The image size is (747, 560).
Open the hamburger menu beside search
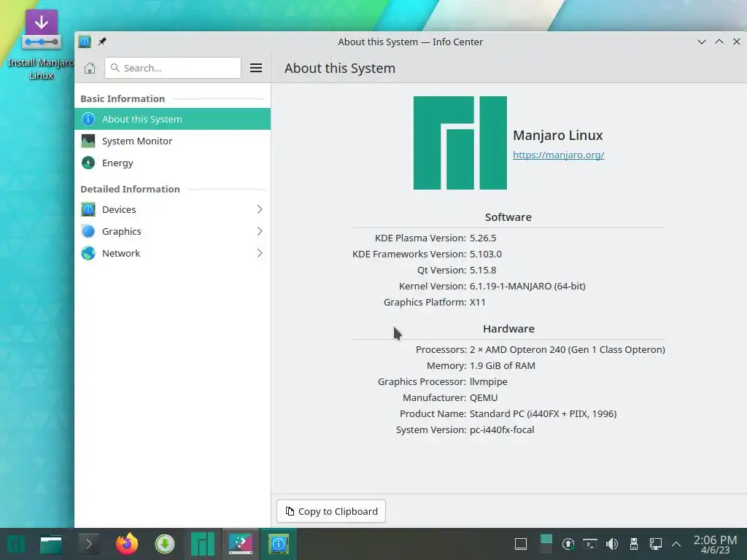point(256,68)
